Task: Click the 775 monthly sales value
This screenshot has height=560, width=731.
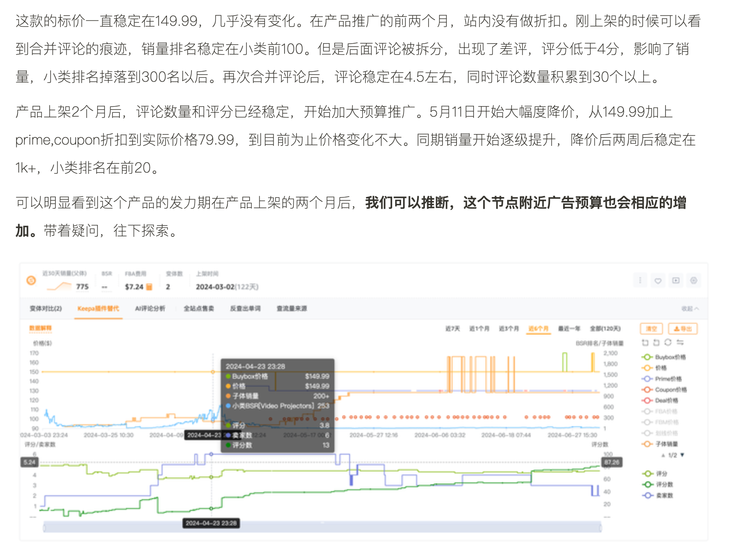Action: [x=82, y=287]
